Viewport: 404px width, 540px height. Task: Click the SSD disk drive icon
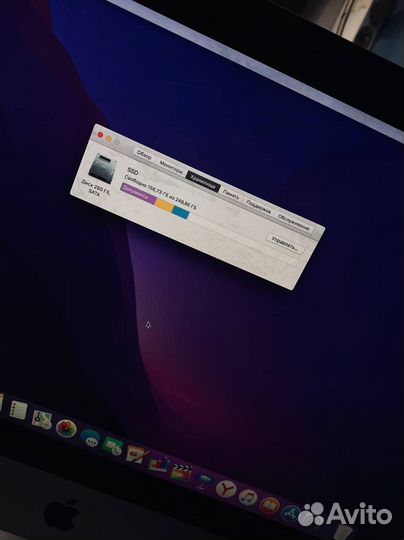point(102,169)
